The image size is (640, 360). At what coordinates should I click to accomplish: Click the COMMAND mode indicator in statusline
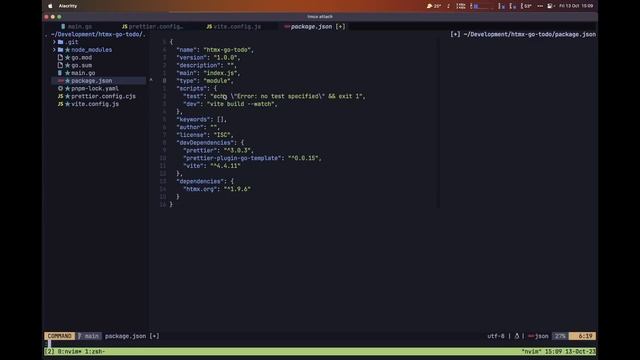pyautogui.click(x=60, y=336)
